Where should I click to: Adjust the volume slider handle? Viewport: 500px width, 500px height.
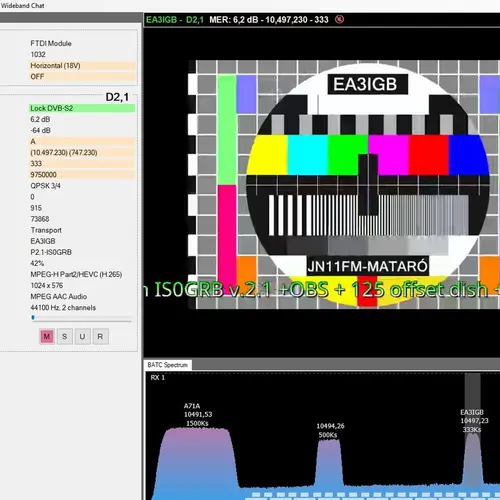point(33,318)
